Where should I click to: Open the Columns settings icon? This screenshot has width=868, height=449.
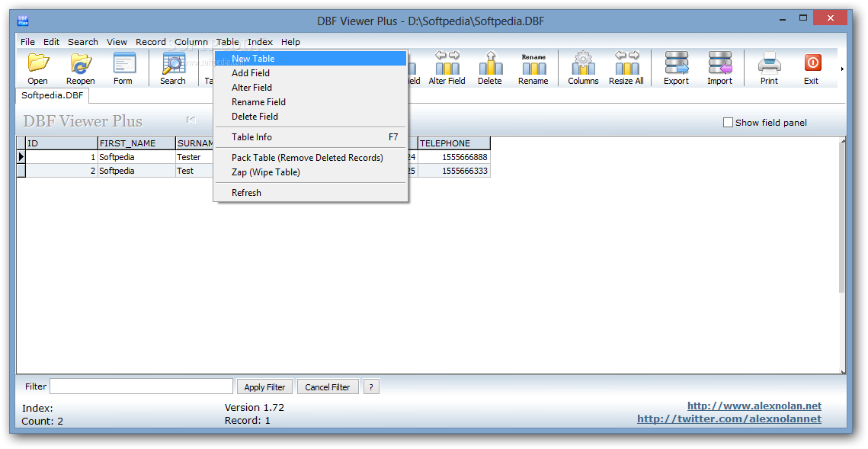(583, 69)
